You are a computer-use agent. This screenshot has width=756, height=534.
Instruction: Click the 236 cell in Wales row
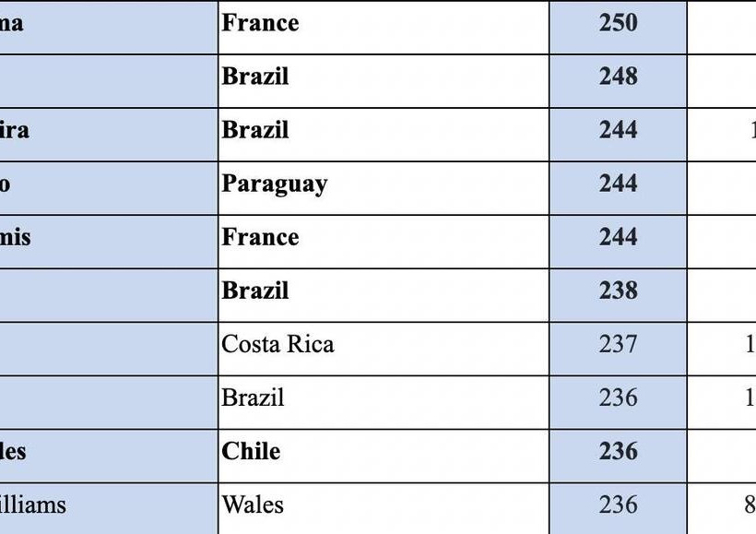tap(618, 505)
